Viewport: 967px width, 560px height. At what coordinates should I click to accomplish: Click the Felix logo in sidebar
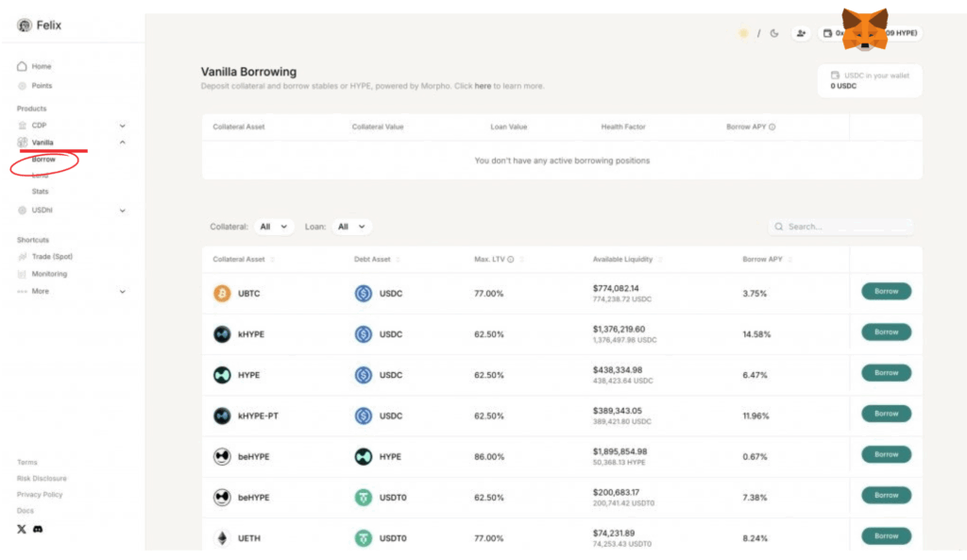(24, 25)
